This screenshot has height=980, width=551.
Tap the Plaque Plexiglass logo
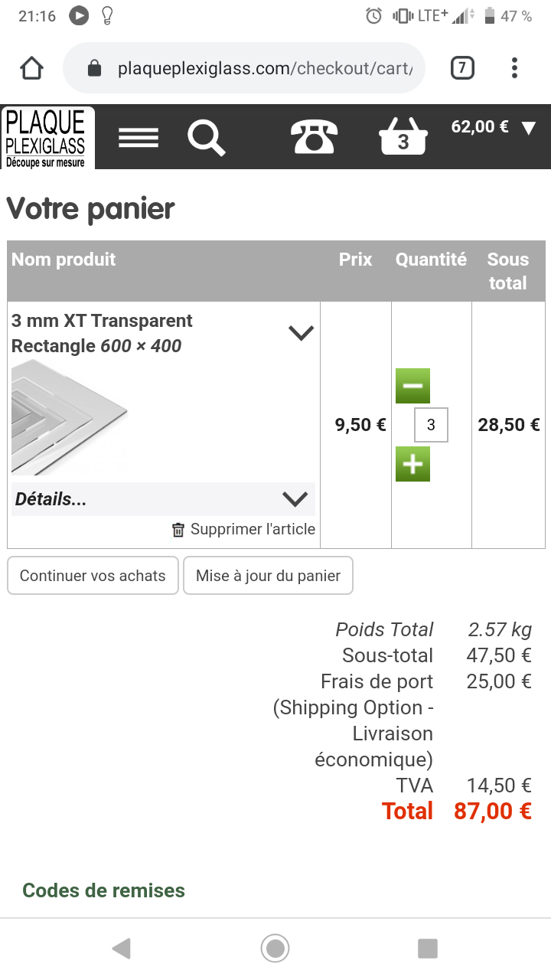[47, 138]
